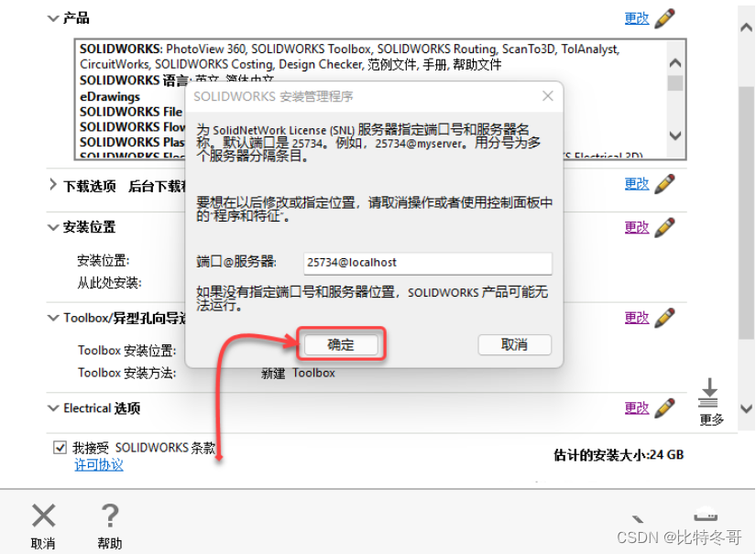
Task: Click the pencil icon for the Toolbox section
Action: [665, 318]
